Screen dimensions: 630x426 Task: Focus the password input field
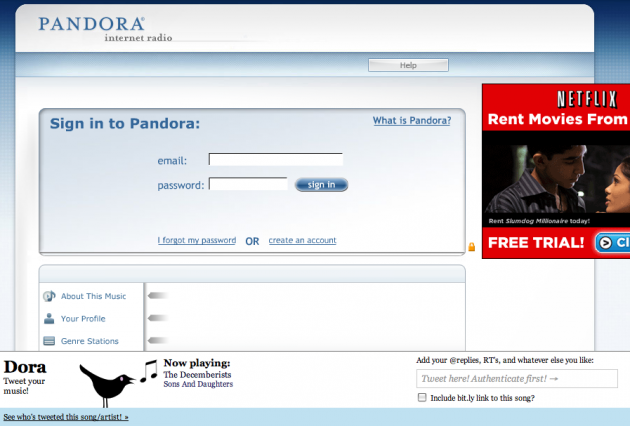coord(248,184)
